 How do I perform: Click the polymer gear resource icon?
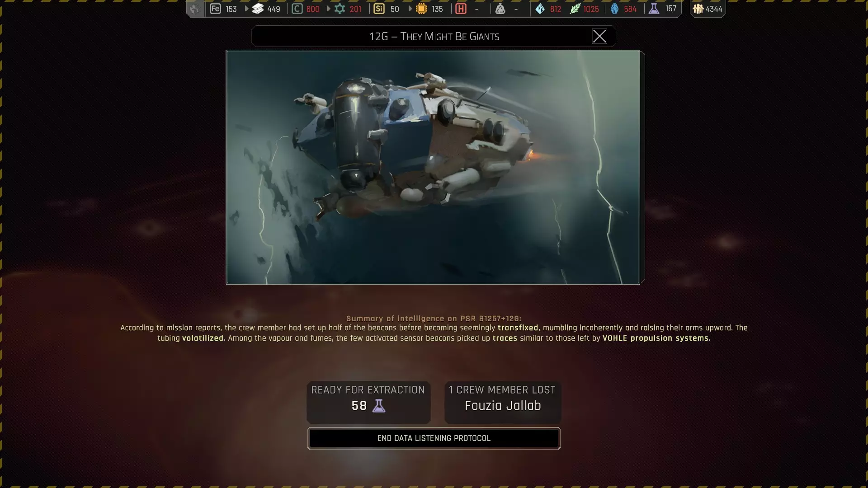click(x=340, y=9)
